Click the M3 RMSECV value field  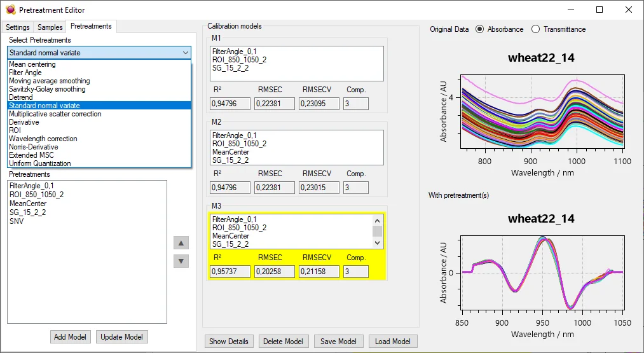tap(319, 272)
